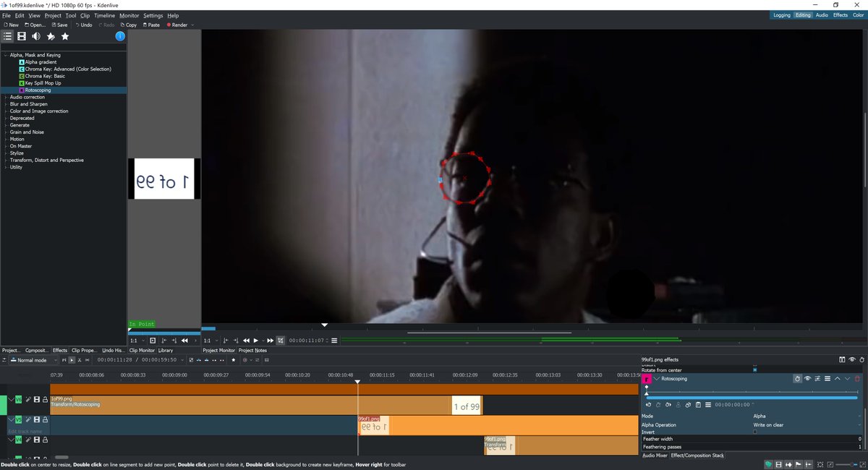Filter effects to video effects only

22,36
